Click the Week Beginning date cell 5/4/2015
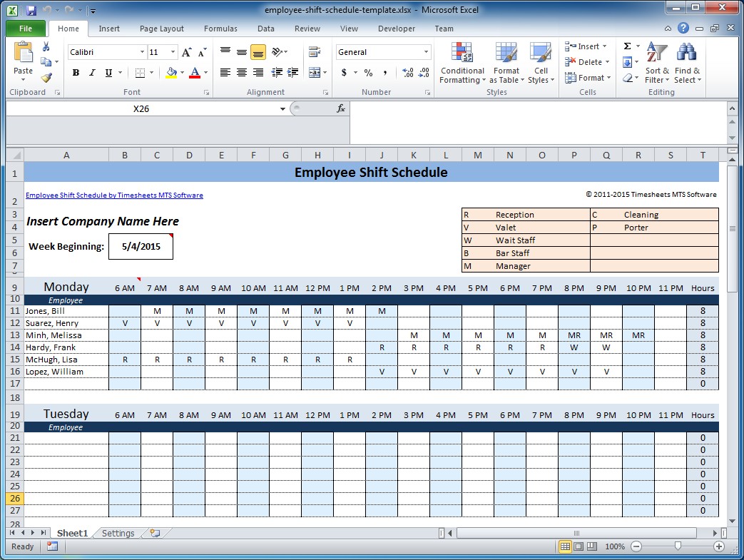Image resolution: width=744 pixels, height=560 pixels. [x=141, y=247]
